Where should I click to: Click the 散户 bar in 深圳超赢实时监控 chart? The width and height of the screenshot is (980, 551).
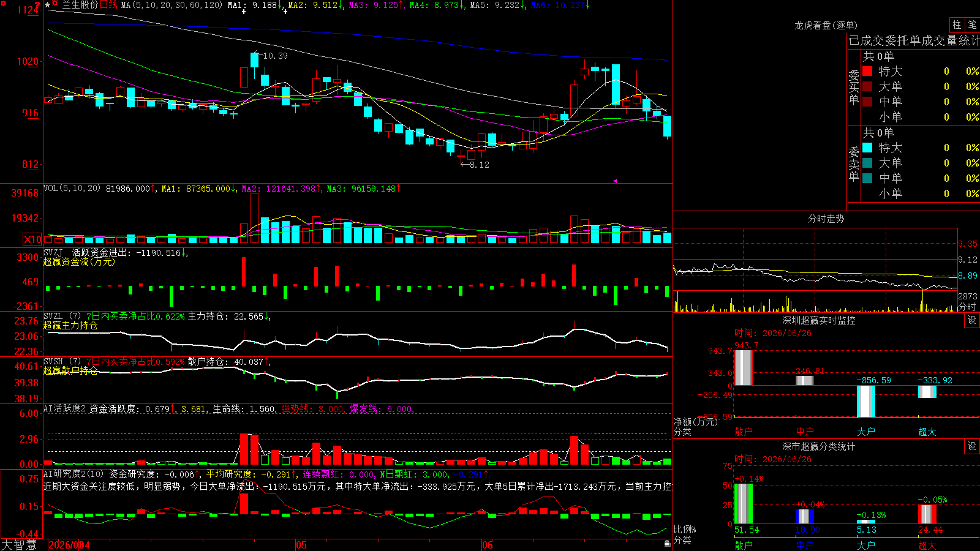click(x=744, y=367)
